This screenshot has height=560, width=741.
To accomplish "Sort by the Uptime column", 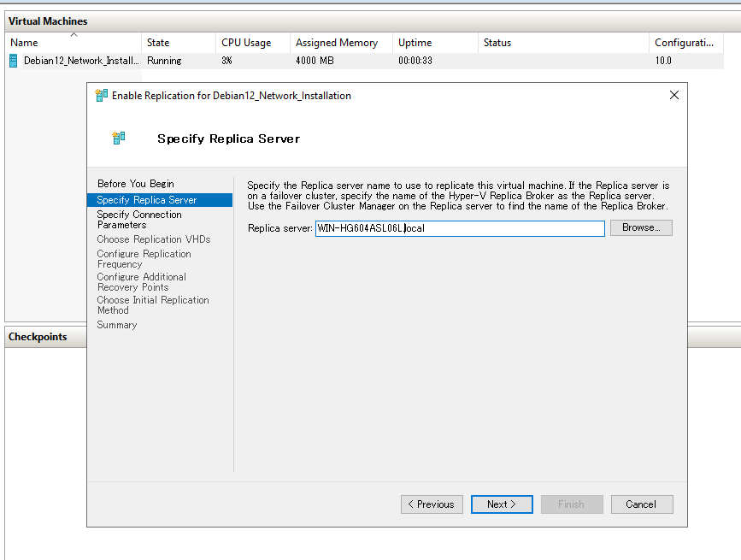I will click(435, 43).
